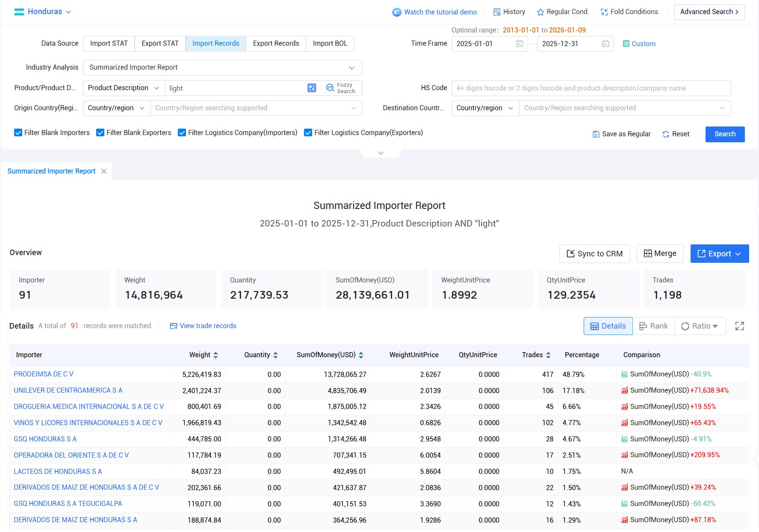Switch to the Export Records tab

pyautogui.click(x=276, y=44)
